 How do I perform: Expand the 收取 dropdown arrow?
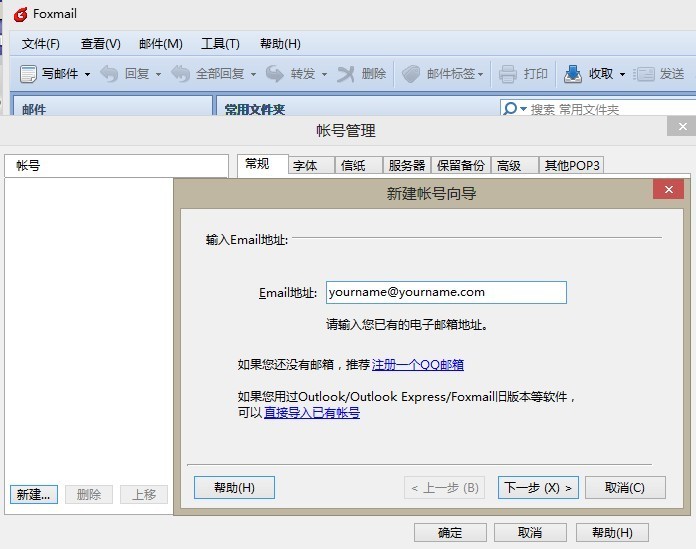tap(622, 75)
